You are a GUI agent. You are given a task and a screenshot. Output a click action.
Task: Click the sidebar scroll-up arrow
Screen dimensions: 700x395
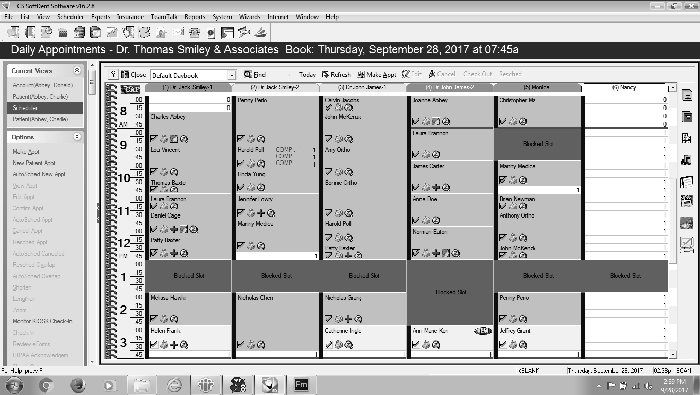coord(92,65)
